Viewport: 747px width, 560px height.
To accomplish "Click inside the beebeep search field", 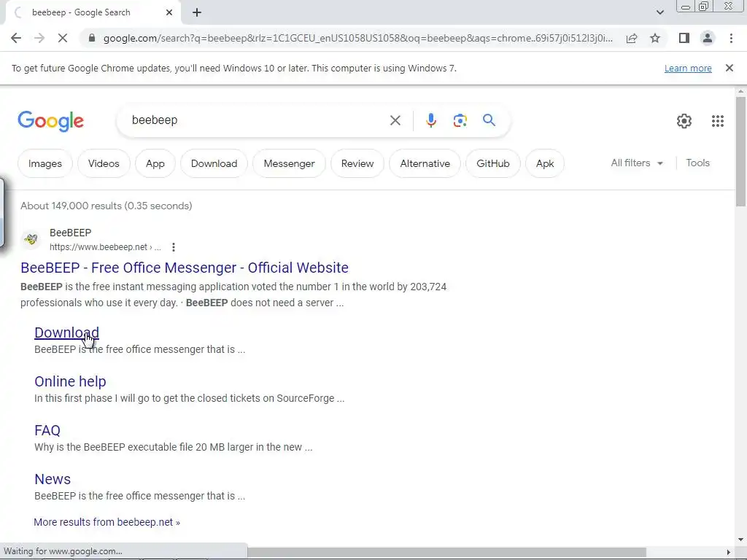I will pos(258,120).
